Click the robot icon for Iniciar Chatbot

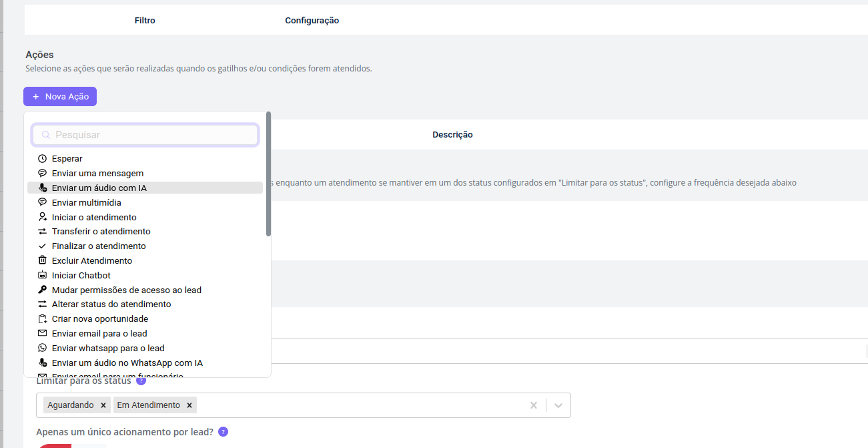43,275
